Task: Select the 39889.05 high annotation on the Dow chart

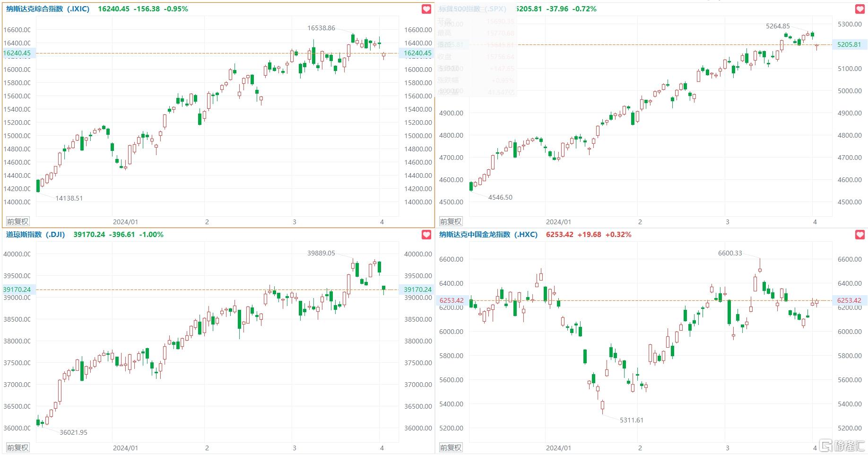Action: click(321, 253)
